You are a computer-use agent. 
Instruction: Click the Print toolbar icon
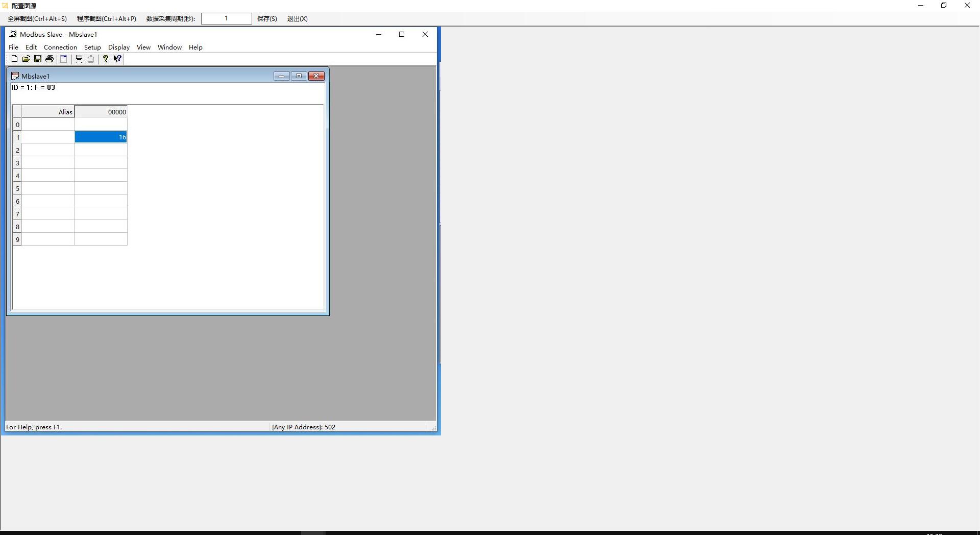pyautogui.click(x=50, y=59)
